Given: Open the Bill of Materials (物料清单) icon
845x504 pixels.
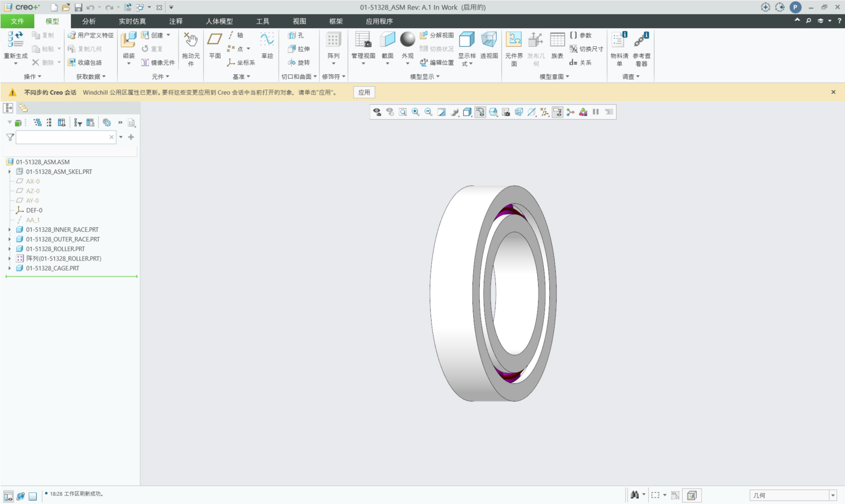Looking at the screenshot, I should [619, 40].
